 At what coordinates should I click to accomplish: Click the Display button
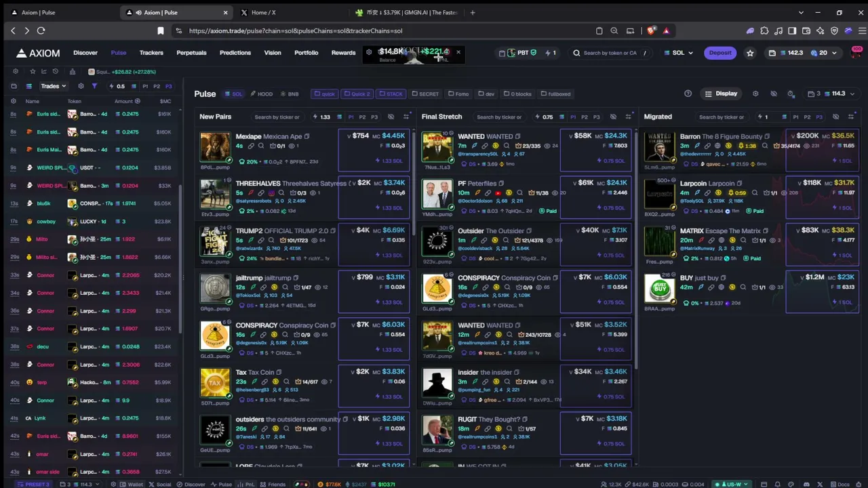tap(721, 94)
